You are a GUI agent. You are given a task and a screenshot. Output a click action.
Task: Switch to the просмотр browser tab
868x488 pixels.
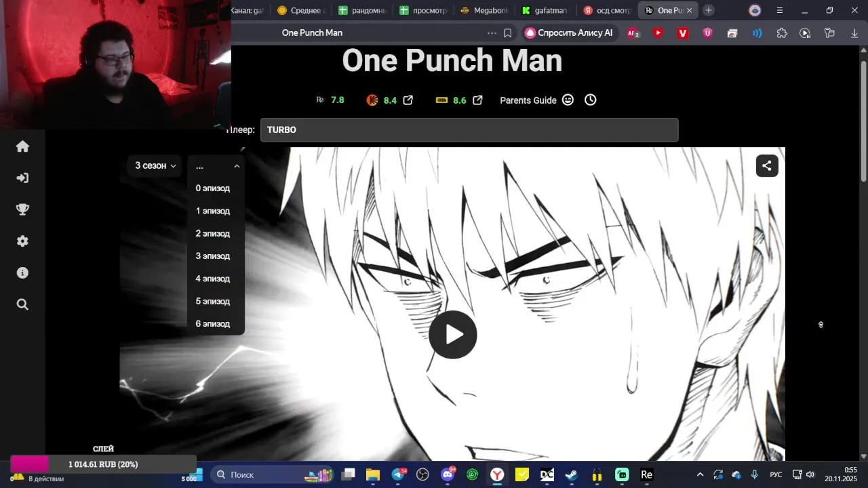tap(424, 10)
